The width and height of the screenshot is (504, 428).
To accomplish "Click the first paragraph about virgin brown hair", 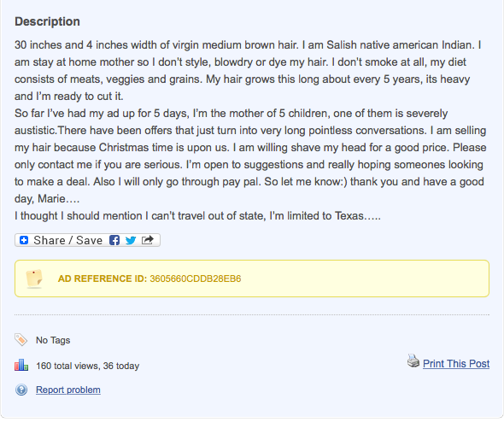I will [248, 70].
